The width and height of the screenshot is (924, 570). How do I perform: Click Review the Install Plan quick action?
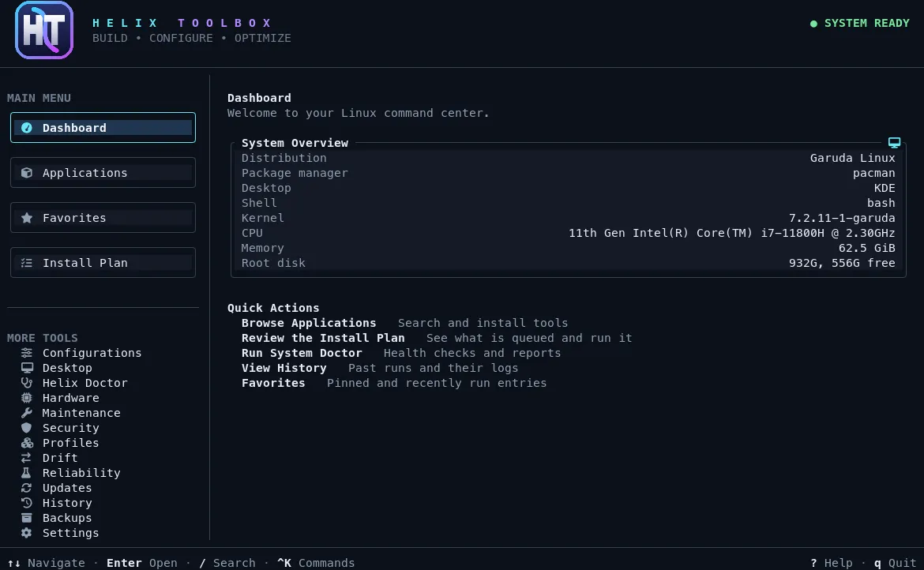point(323,338)
